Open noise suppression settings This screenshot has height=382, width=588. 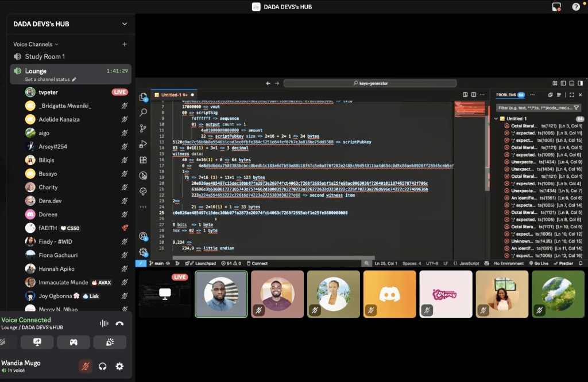(104, 323)
